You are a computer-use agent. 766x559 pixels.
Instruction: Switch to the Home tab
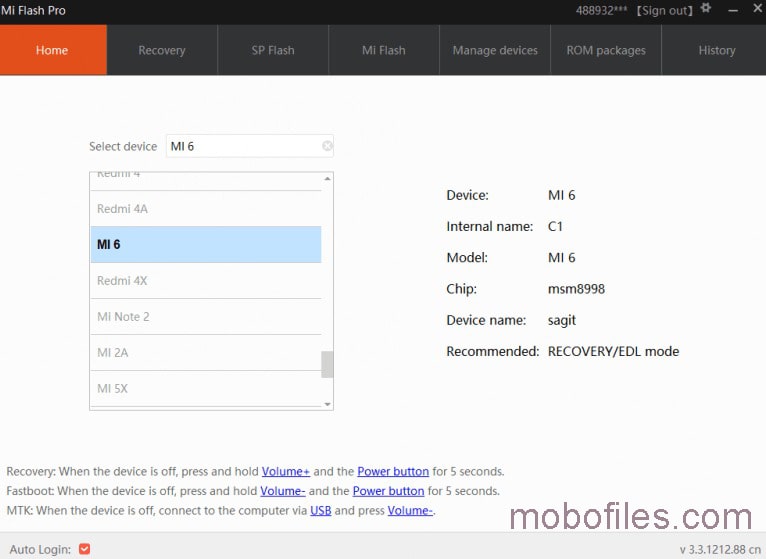53,50
